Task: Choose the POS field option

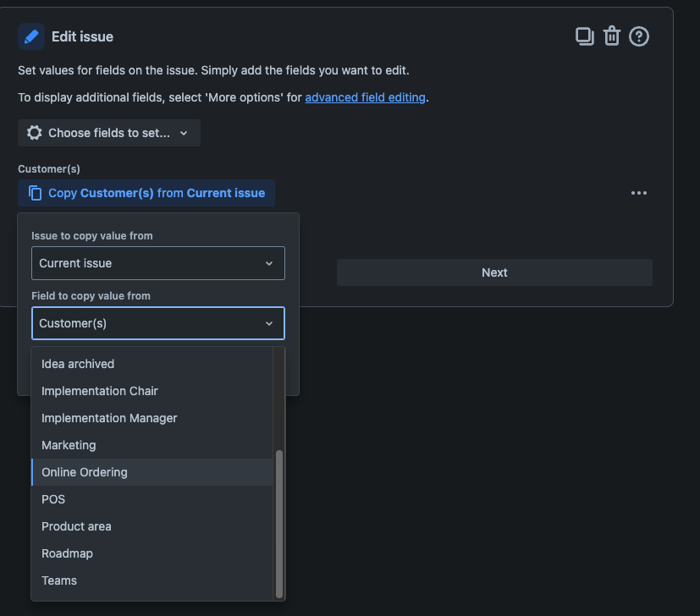Action: coord(53,499)
